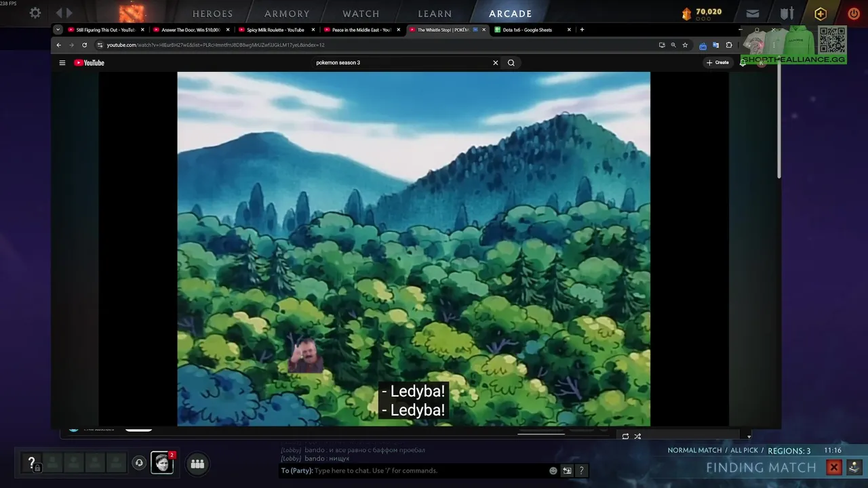Image resolution: width=868 pixels, height=488 pixels.
Task: Click zoom magnifier icon in address bar
Action: [x=673, y=45]
